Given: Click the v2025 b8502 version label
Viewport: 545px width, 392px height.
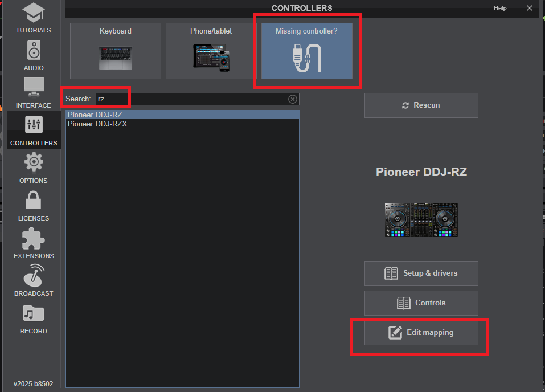Looking at the screenshot, I should 34,384.
